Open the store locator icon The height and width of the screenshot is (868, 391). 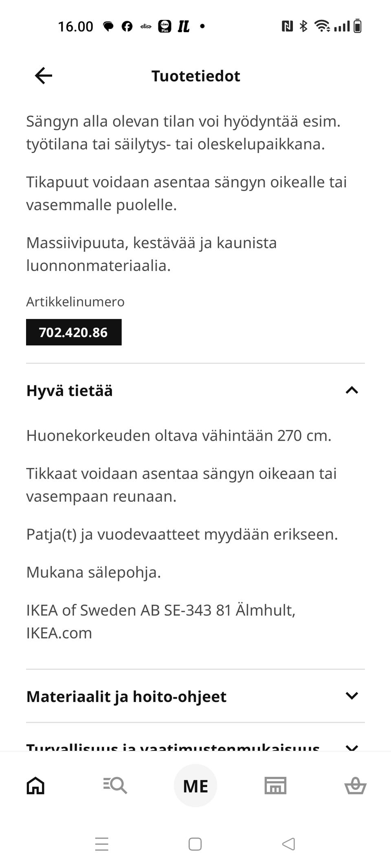tap(275, 785)
